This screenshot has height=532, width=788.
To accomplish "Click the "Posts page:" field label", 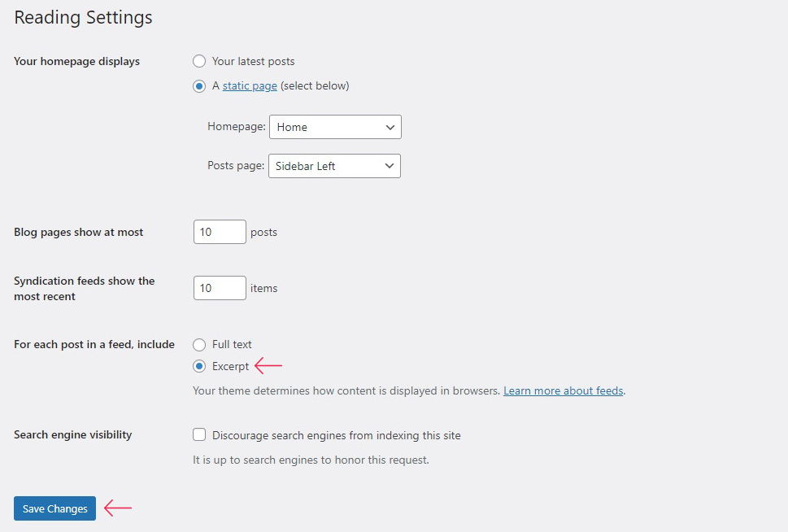I will pos(236,166).
